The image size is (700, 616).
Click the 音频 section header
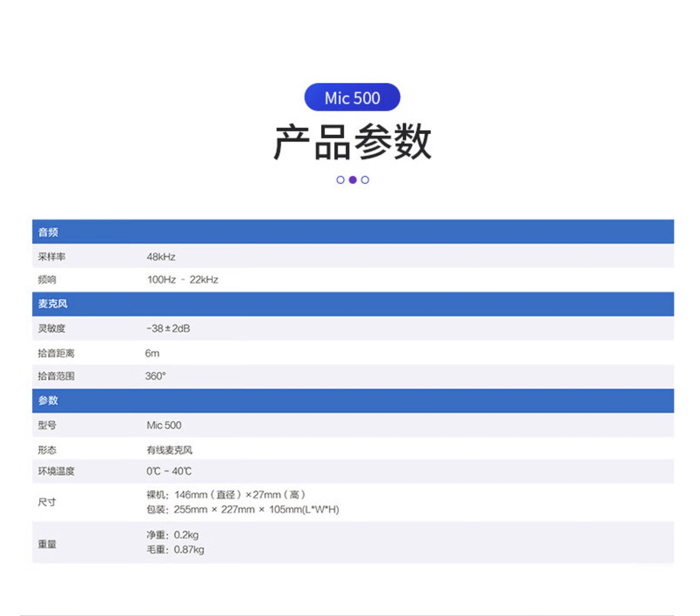click(353, 232)
